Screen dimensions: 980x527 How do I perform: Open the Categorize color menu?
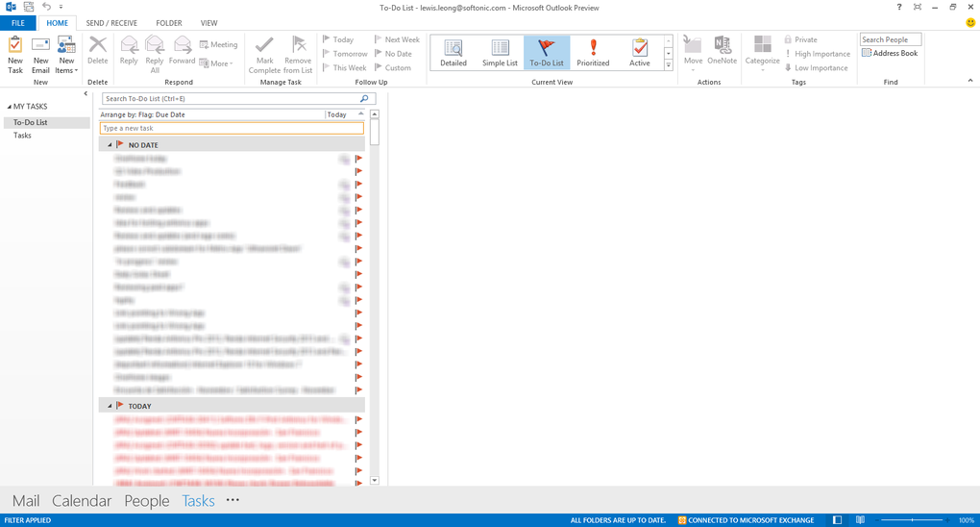click(x=762, y=53)
